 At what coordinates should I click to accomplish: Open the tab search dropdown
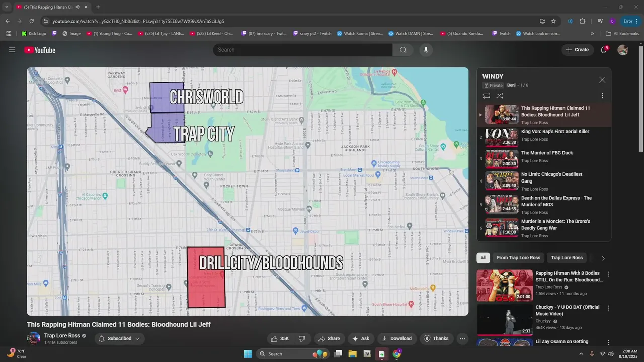point(6,7)
